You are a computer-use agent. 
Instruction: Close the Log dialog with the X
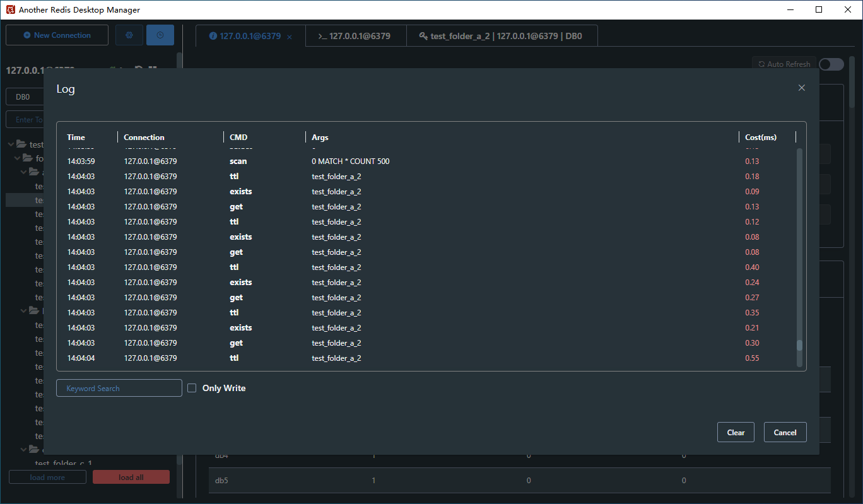coord(802,88)
